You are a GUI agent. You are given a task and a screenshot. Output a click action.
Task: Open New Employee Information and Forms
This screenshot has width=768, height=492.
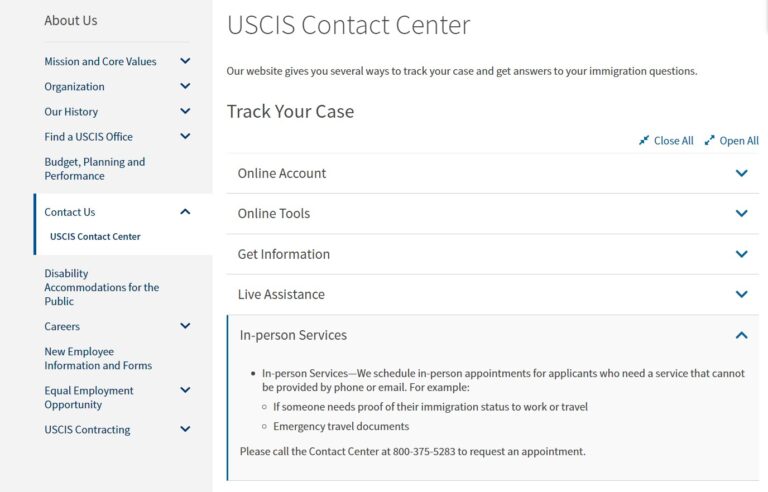98,358
